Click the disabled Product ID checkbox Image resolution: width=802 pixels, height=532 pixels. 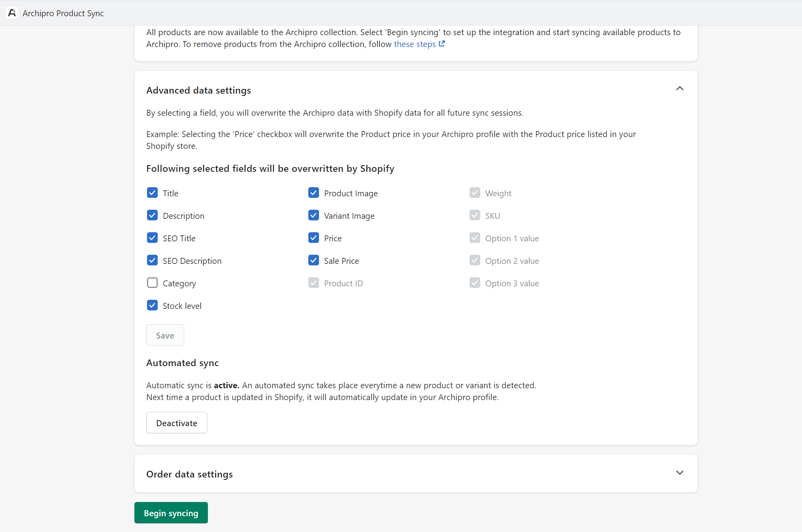(x=313, y=283)
